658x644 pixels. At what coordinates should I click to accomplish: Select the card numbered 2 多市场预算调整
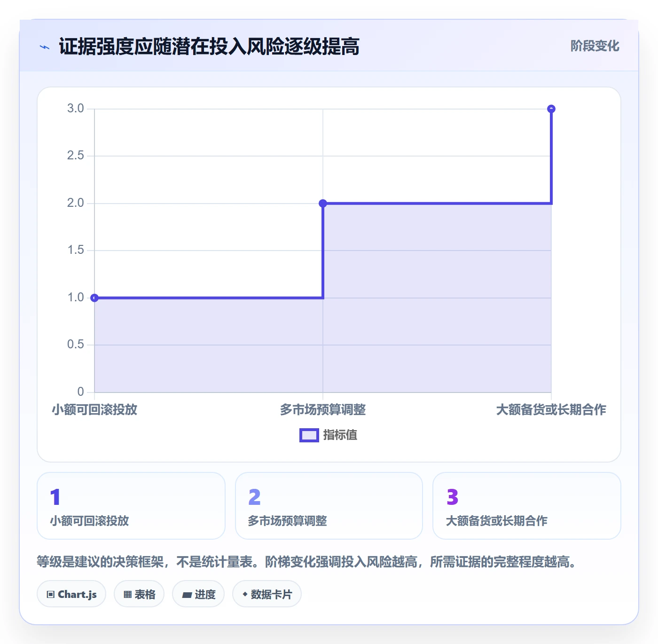(x=329, y=506)
